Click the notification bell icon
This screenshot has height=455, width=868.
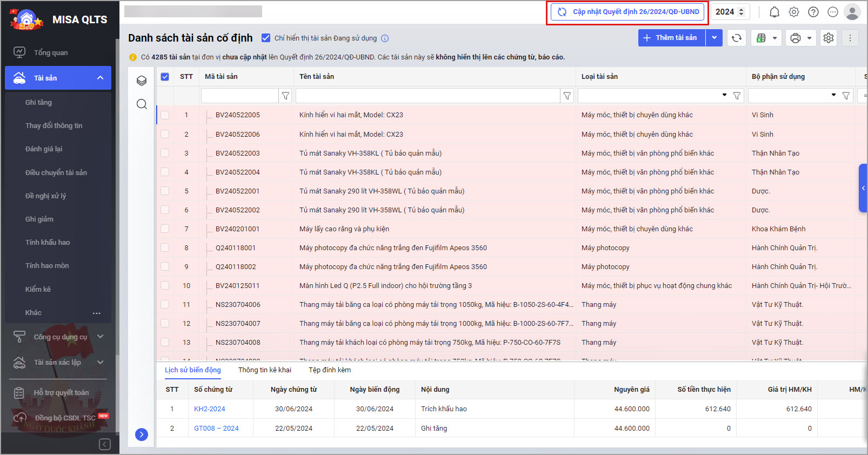[774, 12]
